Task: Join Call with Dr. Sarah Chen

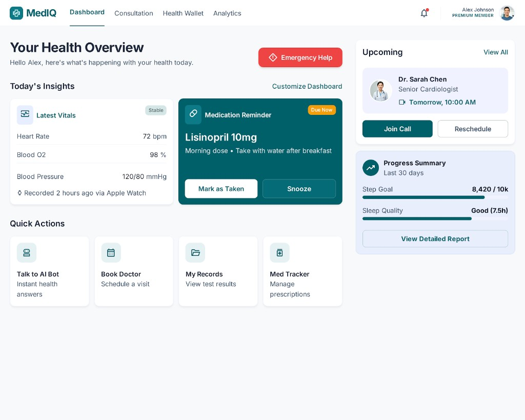Action: click(397, 129)
